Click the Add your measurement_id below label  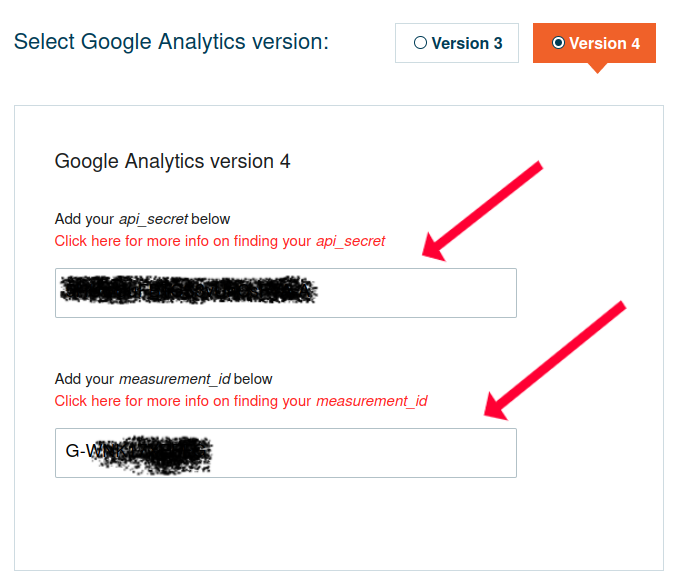coord(163,379)
